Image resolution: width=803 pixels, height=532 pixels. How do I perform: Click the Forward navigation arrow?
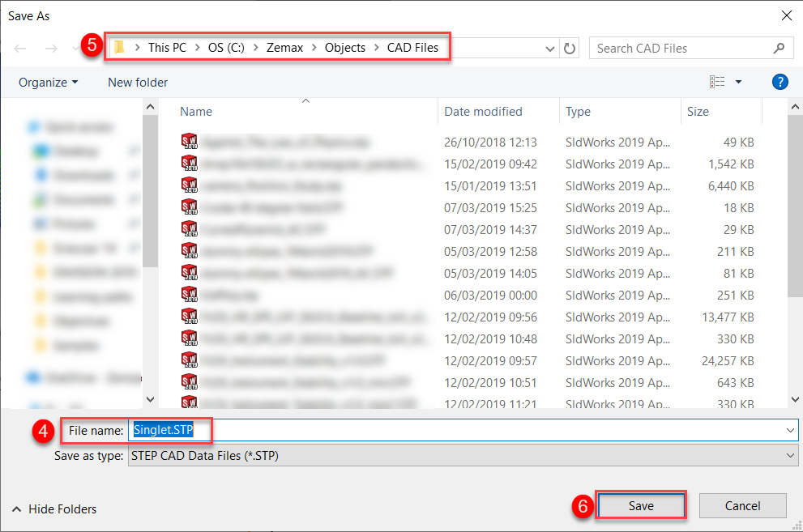tap(50, 49)
